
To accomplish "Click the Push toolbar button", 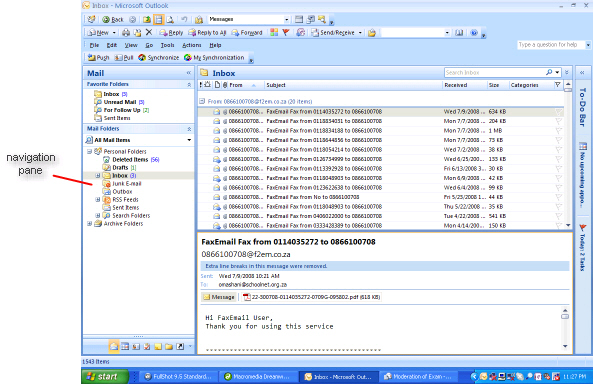I will [x=98, y=58].
